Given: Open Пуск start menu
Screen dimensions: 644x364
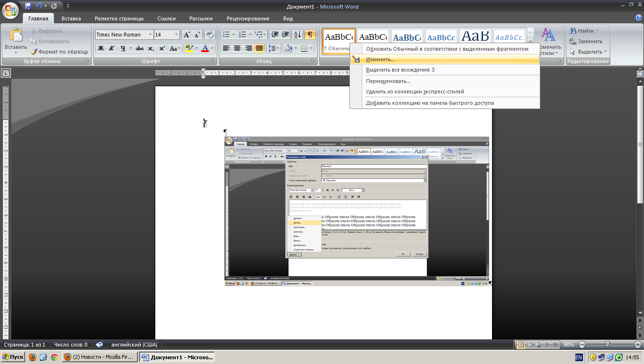Looking at the screenshot, I should (13, 357).
